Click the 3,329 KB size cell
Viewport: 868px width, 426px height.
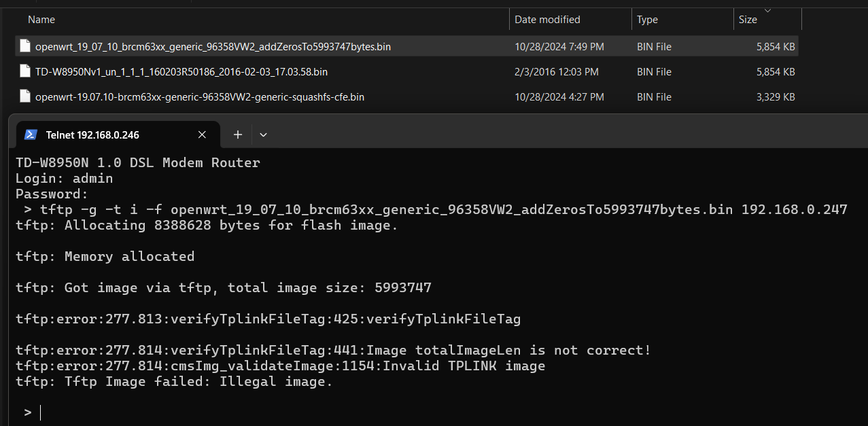[x=776, y=97]
